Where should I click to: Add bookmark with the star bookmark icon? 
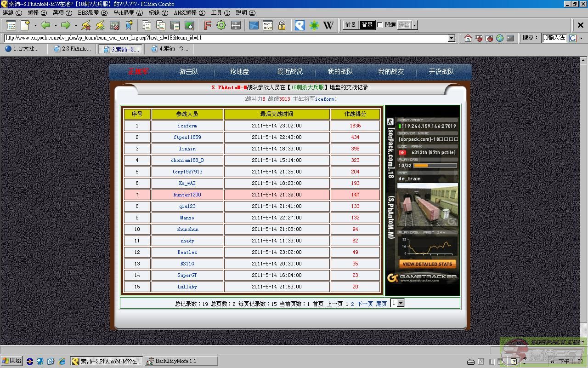coord(130,25)
